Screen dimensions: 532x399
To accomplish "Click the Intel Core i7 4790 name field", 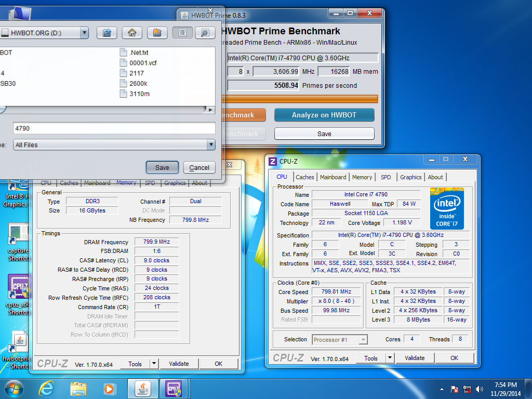I will [x=366, y=194].
